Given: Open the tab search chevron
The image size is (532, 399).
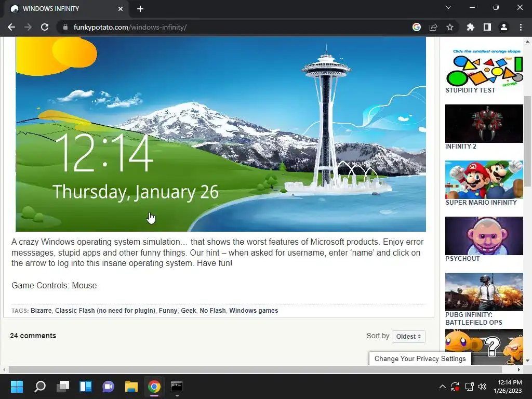Looking at the screenshot, I should [x=448, y=7].
